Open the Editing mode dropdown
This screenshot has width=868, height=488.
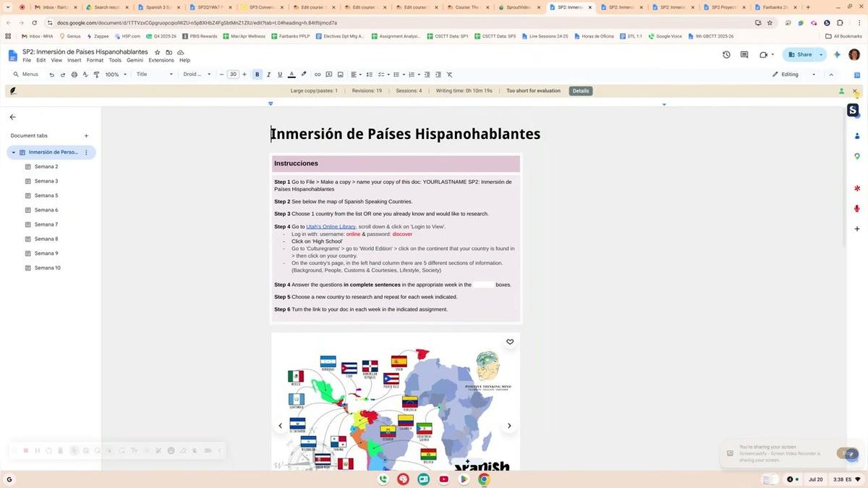[793, 75]
